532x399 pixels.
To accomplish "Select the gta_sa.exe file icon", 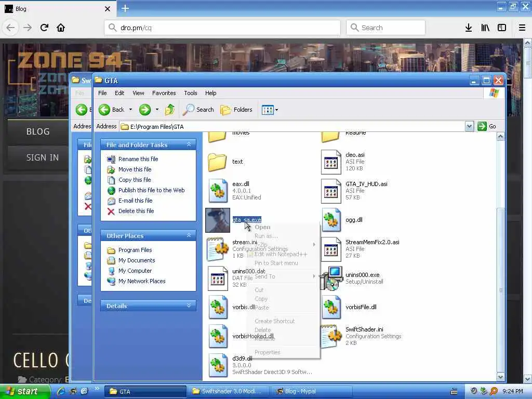I will [218, 220].
